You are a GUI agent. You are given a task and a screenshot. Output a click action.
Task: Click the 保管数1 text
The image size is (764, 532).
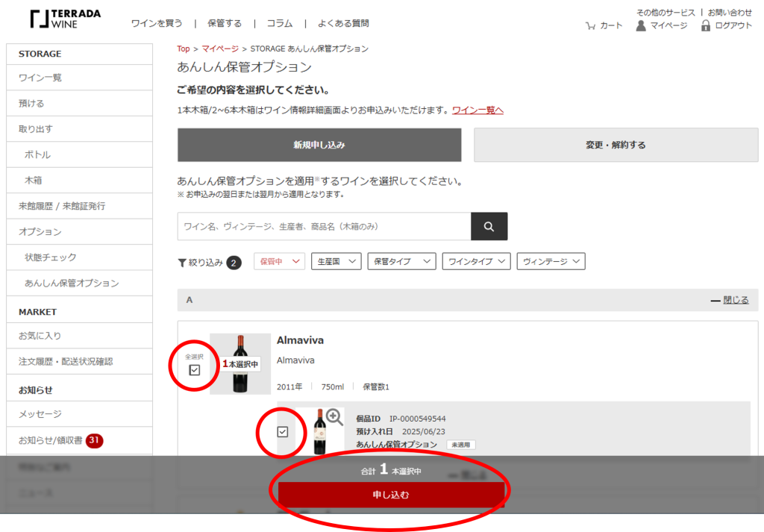pyautogui.click(x=376, y=387)
